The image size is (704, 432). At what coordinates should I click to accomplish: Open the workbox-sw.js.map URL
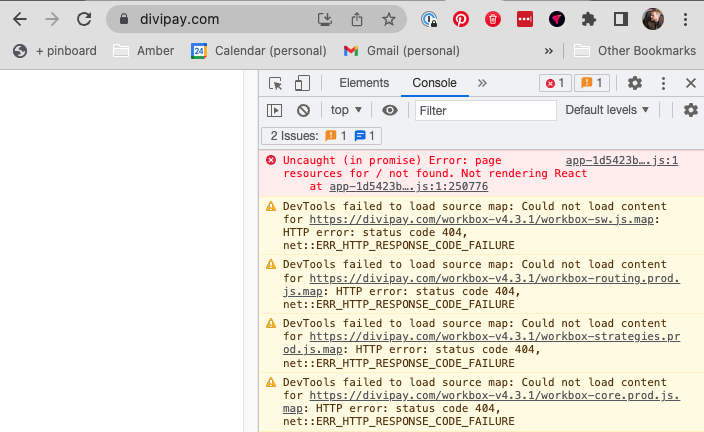point(481,220)
